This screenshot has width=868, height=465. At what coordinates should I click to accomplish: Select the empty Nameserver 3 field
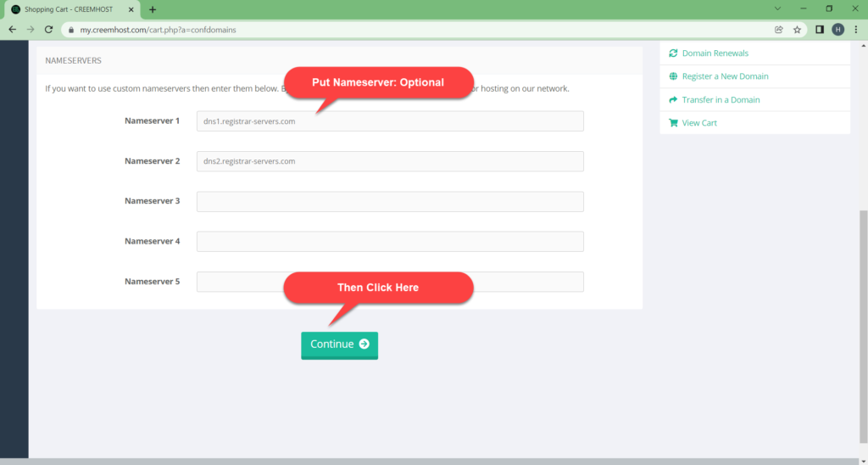click(x=390, y=202)
